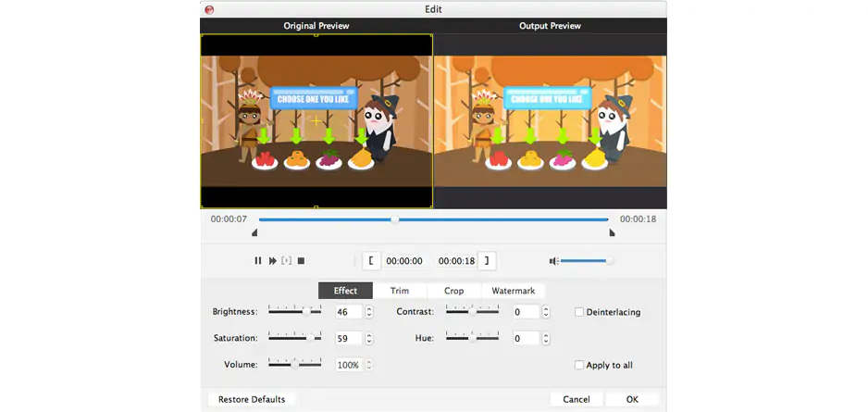868x412 pixels.
Task: Click the fast forward button
Action: tap(272, 261)
